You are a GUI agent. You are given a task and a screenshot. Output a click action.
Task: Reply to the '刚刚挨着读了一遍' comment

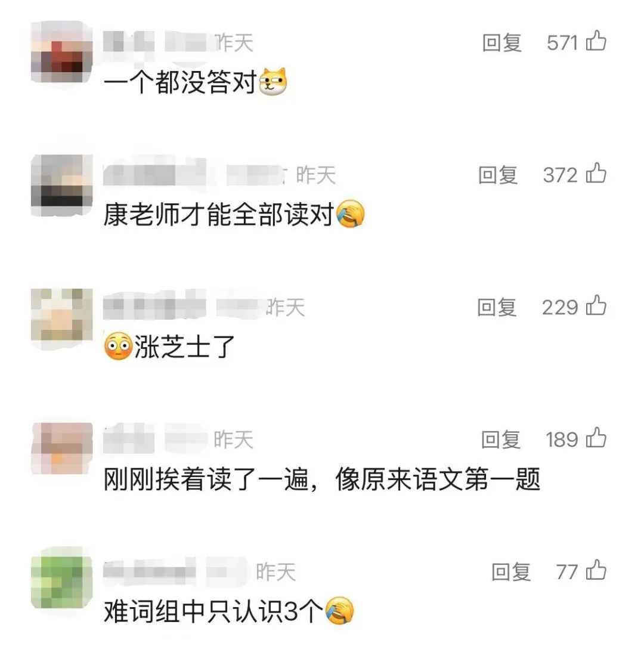point(500,440)
